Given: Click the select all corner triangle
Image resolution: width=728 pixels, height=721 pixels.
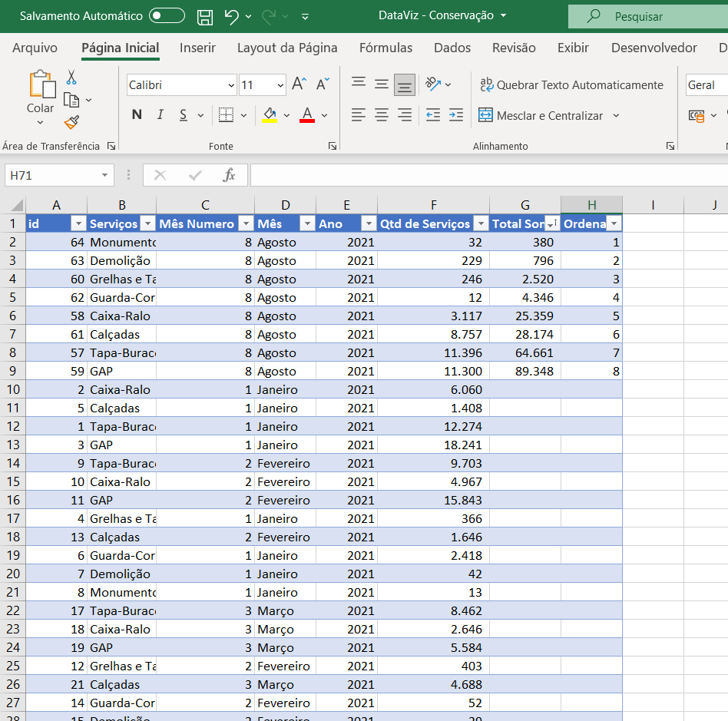Looking at the screenshot, I should tap(16, 205).
